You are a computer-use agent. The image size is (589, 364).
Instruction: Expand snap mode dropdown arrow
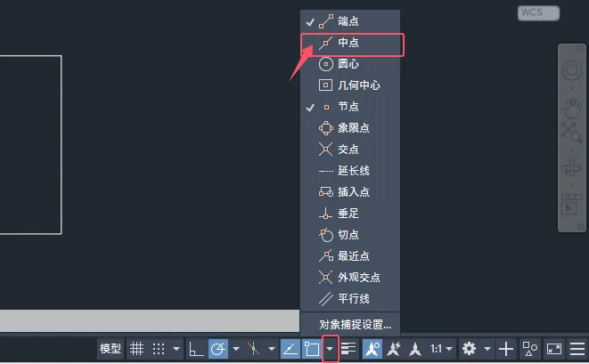(x=176, y=349)
